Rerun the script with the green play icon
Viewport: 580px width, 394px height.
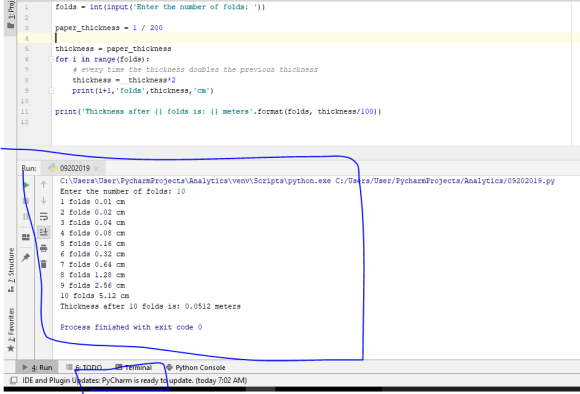pyautogui.click(x=26, y=185)
